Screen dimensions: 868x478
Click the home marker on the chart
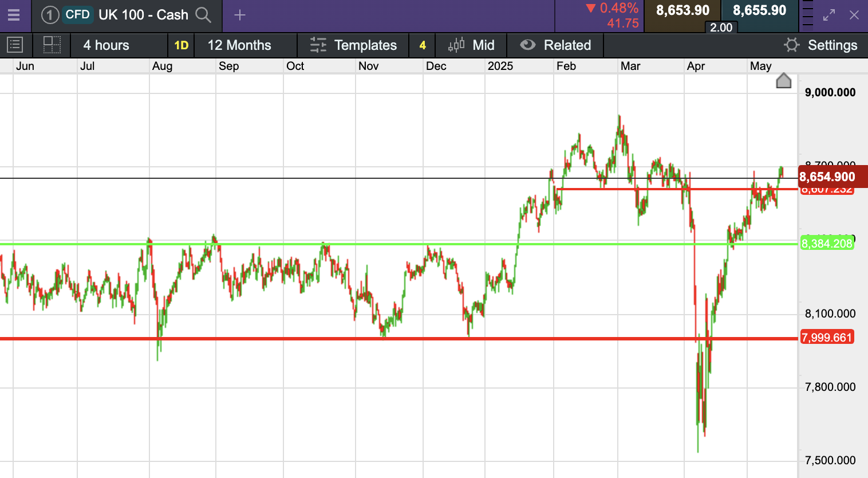[x=783, y=81]
